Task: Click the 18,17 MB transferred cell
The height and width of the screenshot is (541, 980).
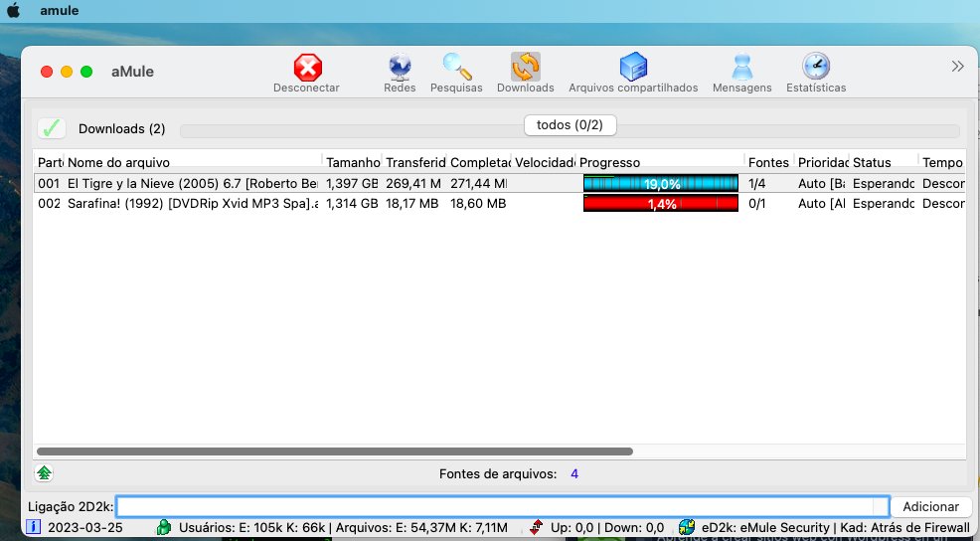Action: point(411,203)
